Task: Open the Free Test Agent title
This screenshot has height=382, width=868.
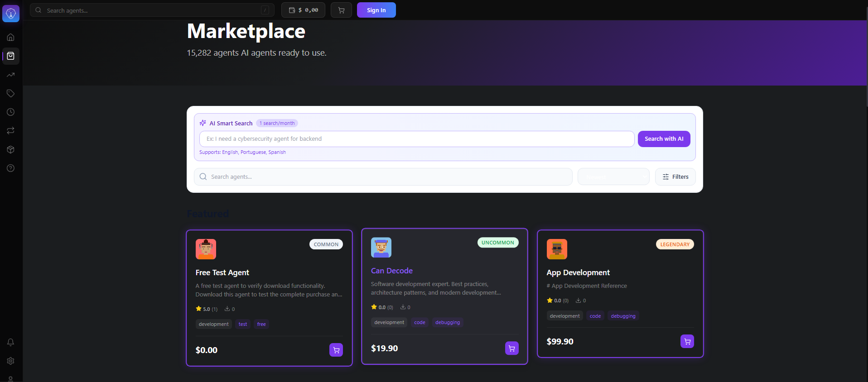Action: click(x=222, y=272)
